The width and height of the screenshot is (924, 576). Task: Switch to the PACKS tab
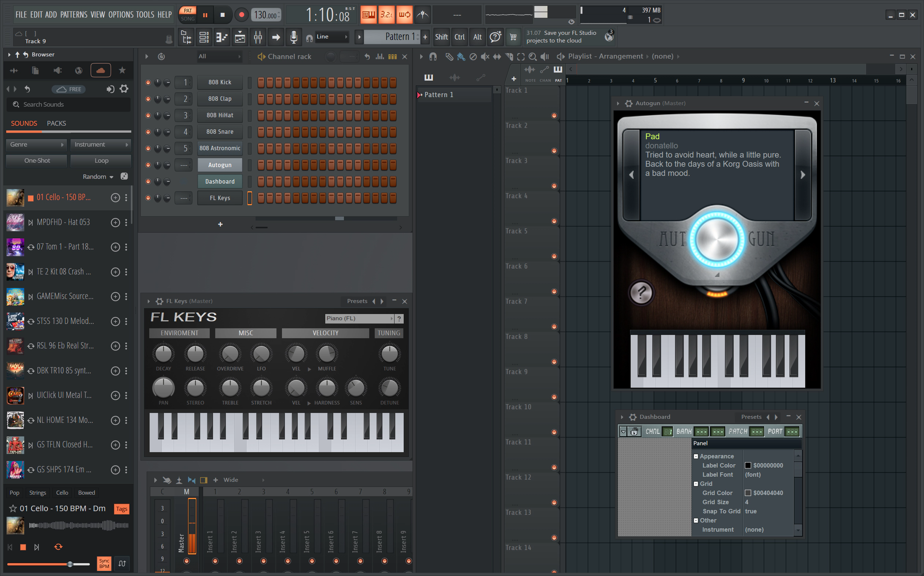(56, 123)
